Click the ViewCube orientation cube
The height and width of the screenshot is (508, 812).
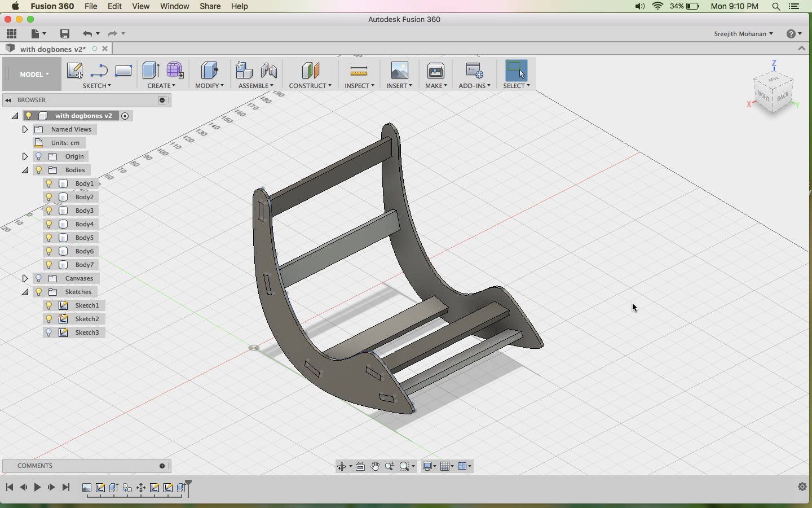coord(774,91)
